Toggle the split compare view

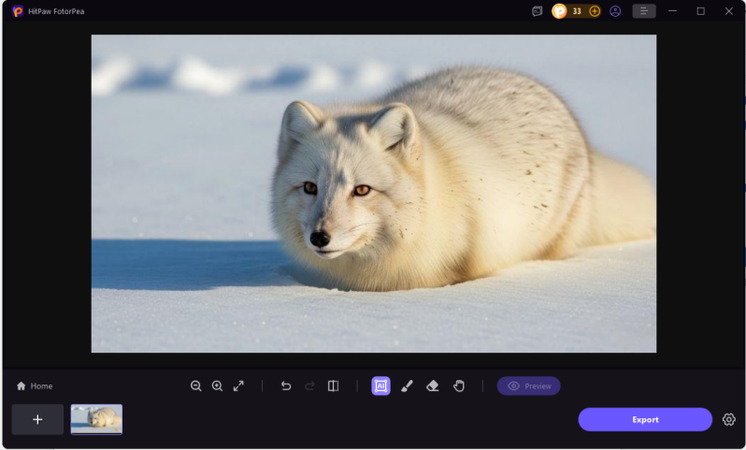pyautogui.click(x=333, y=386)
